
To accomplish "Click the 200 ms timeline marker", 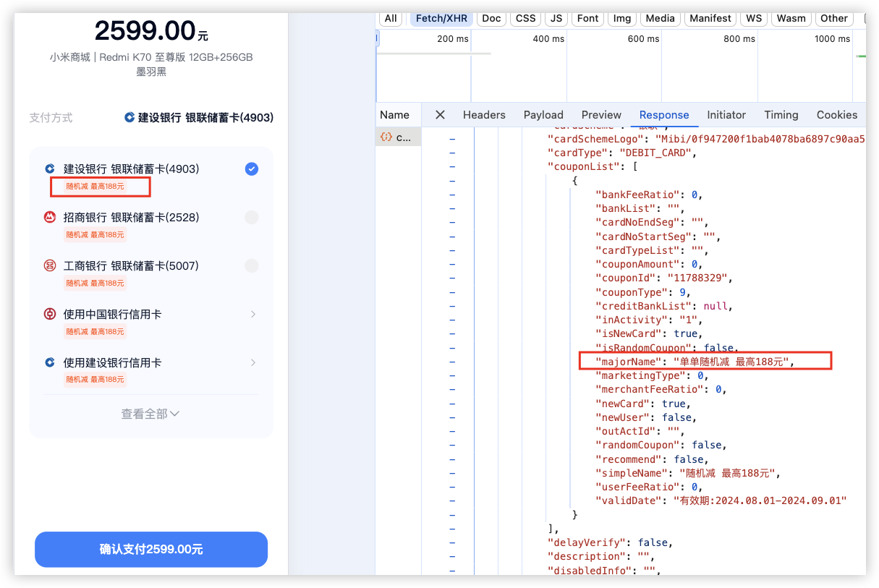I will coord(453,39).
